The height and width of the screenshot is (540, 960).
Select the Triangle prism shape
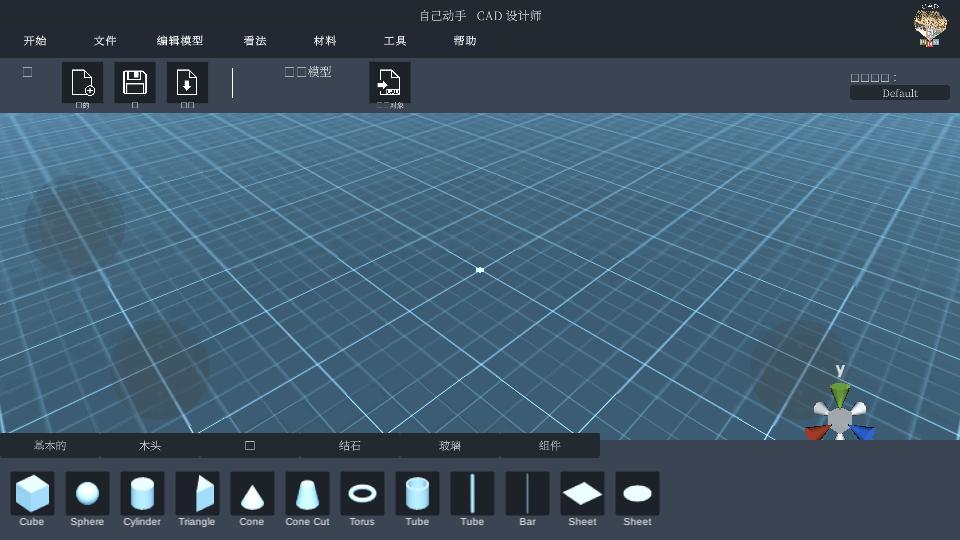pos(197,494)
